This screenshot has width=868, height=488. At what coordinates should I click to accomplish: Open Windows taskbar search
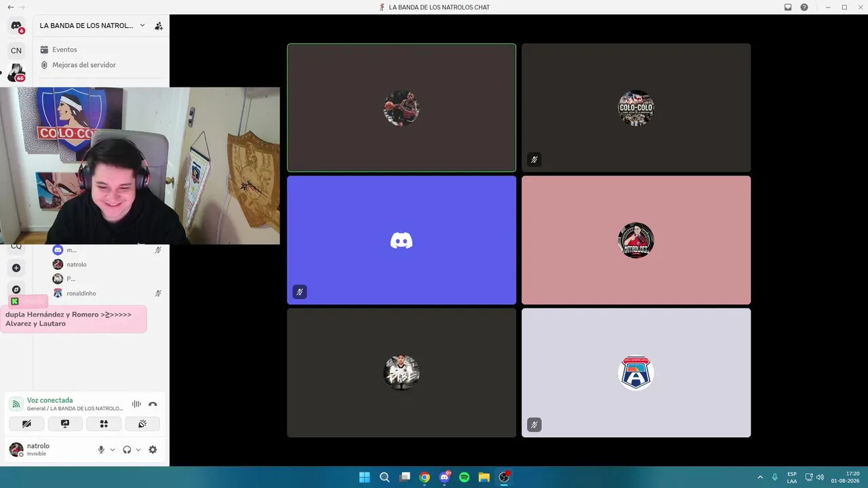384,477
